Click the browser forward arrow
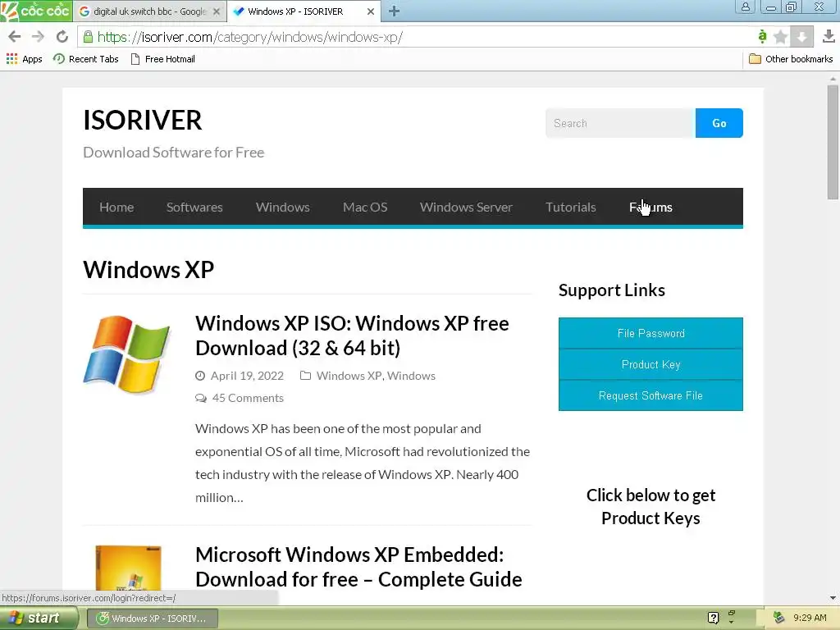The height and width of the screenshot is (630, 840). click(38, 36)
